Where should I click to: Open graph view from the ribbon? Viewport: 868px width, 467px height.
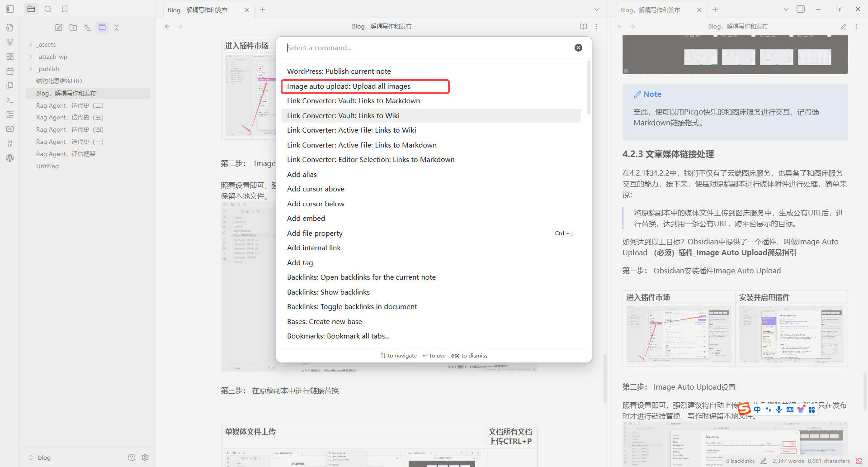coord(10,42)
